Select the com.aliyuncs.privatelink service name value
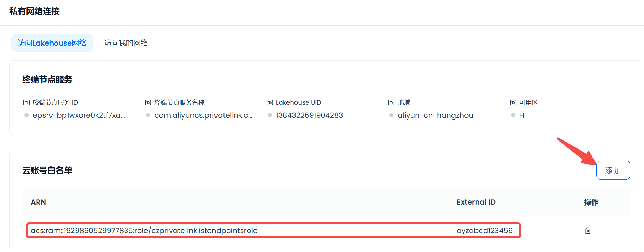Viewport: 644px width, 252px height. [x=203, y=115]
